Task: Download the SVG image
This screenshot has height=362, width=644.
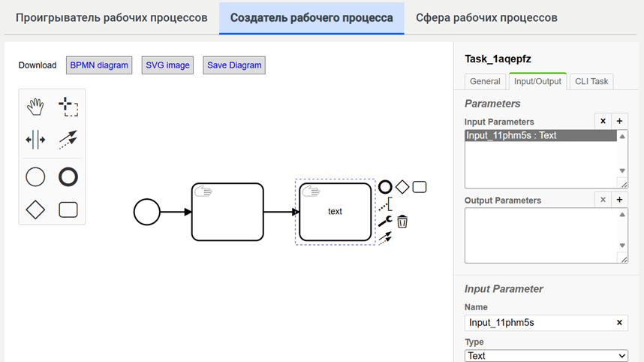Action: point(167,65)
